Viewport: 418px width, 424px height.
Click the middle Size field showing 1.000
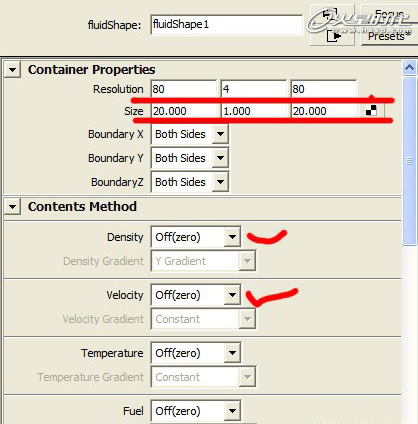click(253, 111)
